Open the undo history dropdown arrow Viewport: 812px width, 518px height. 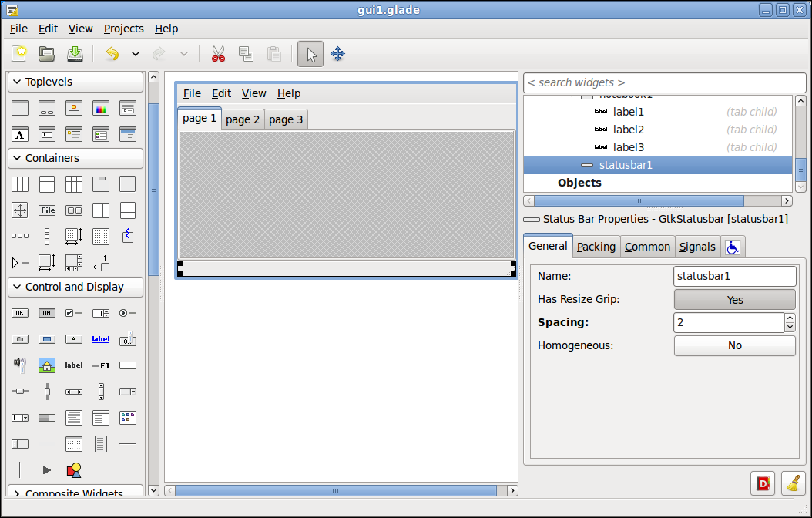point(135,54)
